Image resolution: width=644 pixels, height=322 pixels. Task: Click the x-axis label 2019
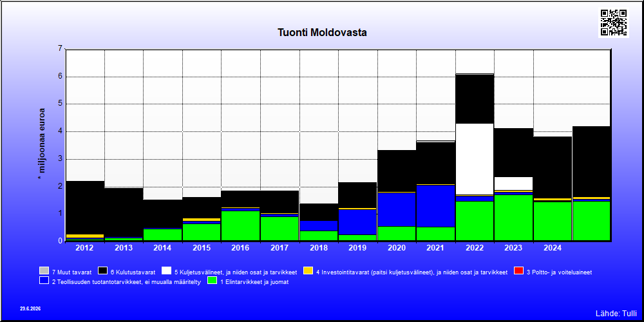pos(357,248)
